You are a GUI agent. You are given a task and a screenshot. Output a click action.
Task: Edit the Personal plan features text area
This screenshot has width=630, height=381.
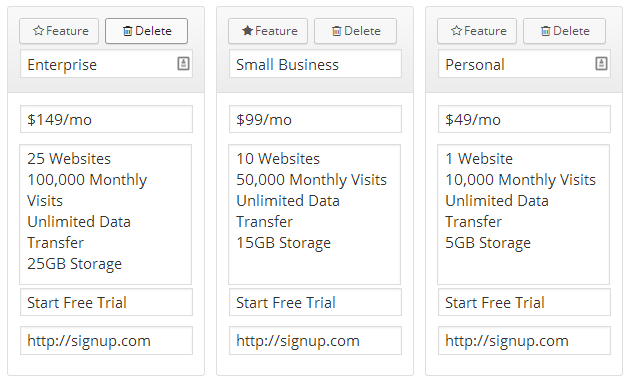coord(524,215)
